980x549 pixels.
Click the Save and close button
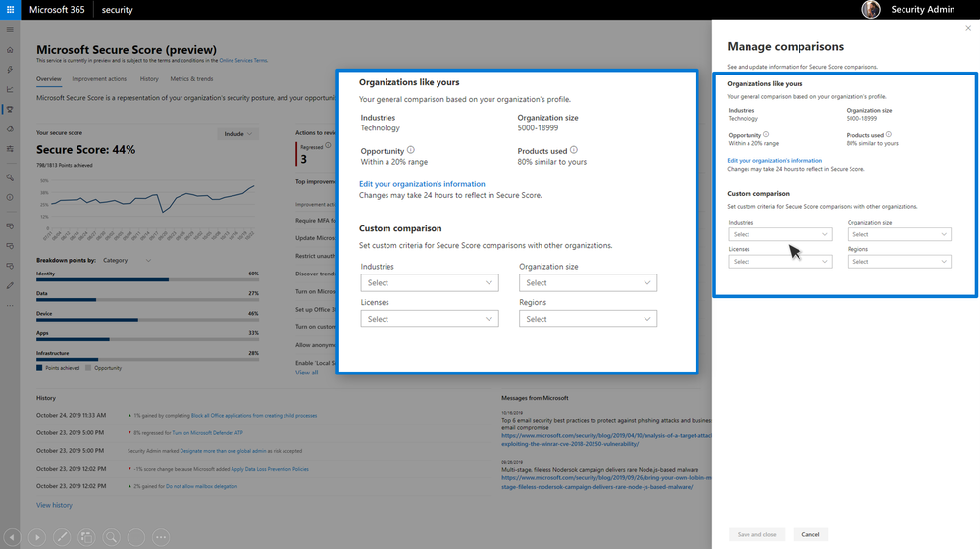coord(756,534)
